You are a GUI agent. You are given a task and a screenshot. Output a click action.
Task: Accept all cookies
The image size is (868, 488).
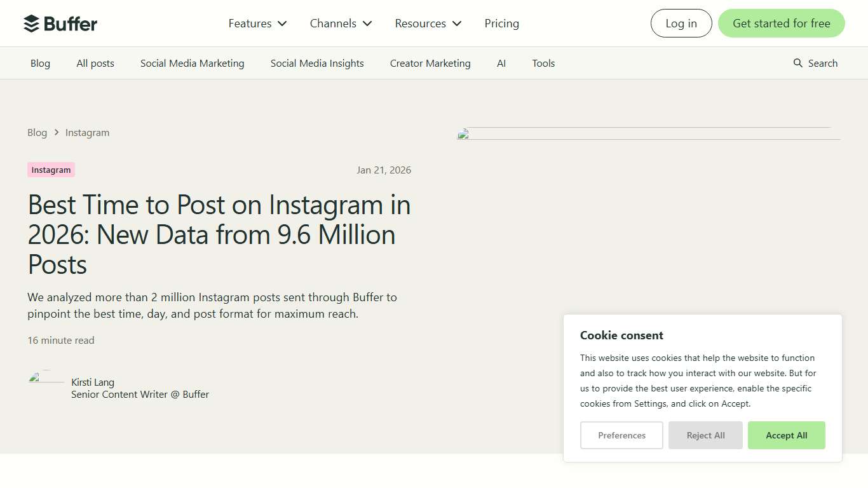pos(786,435)
